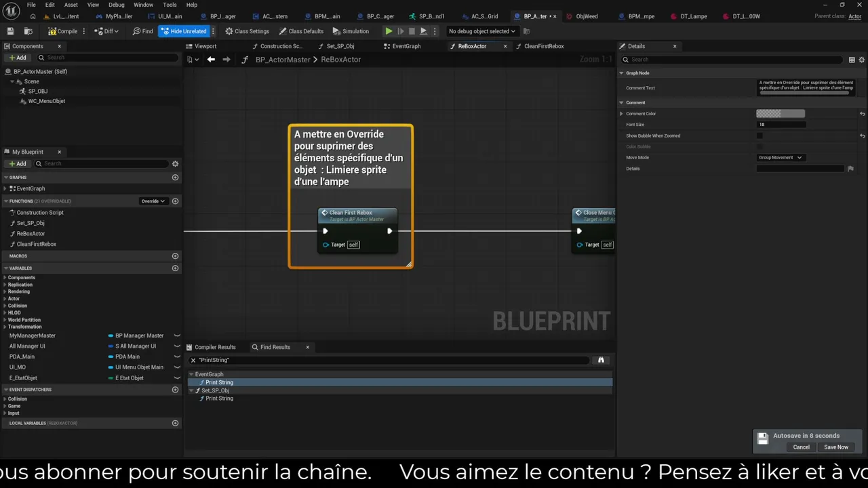This screenshot has height=488, width=868.
Task: Click binoculars find-in-all-blueprints icon
Action: [601, 360]
